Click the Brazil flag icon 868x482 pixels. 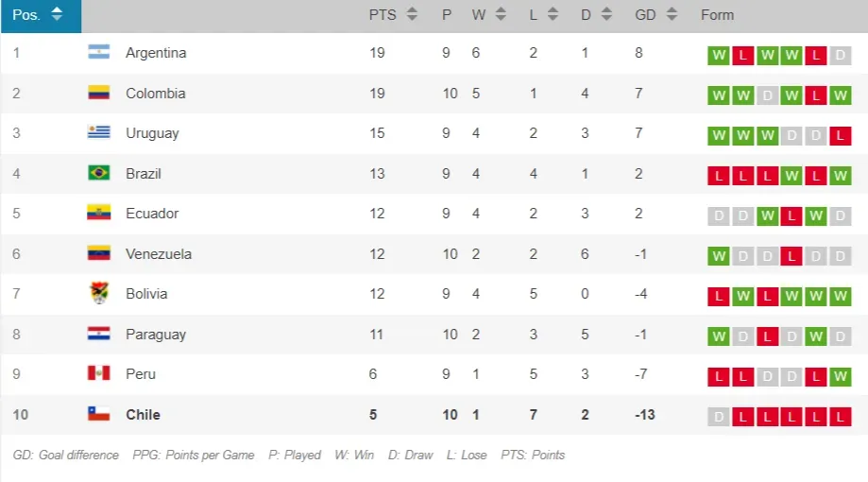click(x=98, y=173)
